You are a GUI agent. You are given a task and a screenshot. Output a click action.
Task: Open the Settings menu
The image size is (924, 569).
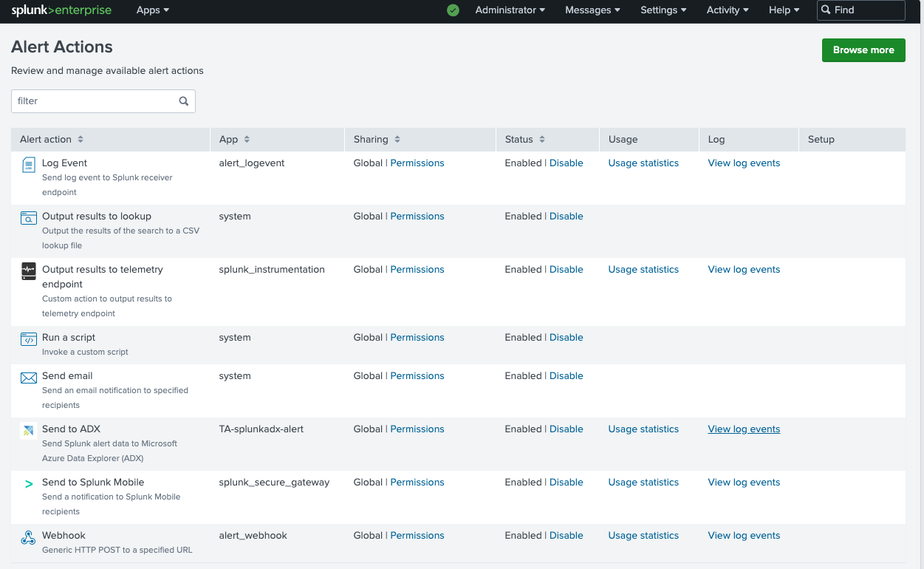(x=663, y=10)
